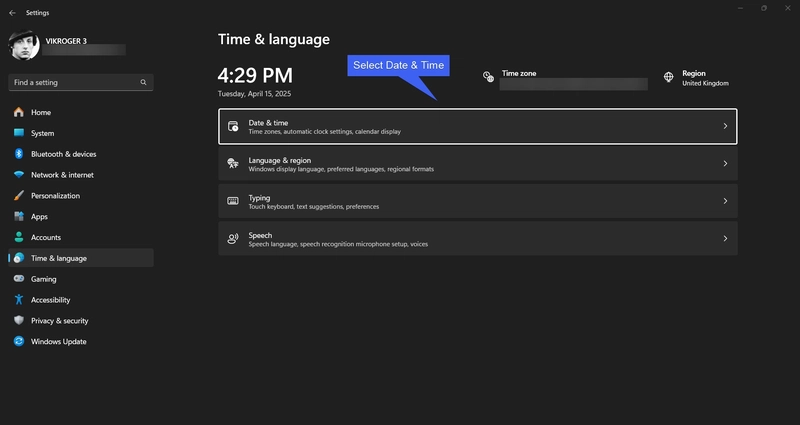Open Bluetooth & devices settings
The height and width of the screenshot is (425, 800).
(63, 154)
